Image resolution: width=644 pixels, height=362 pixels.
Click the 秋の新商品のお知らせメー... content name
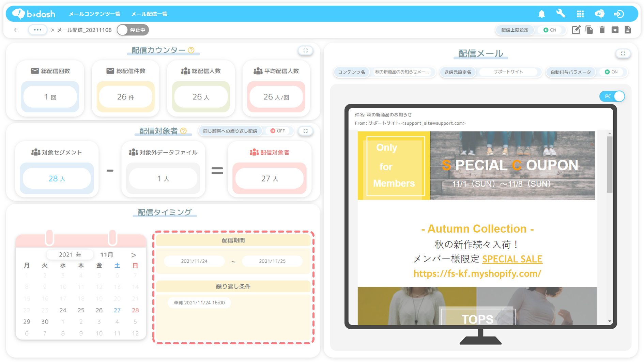click(x=402, y=72)
